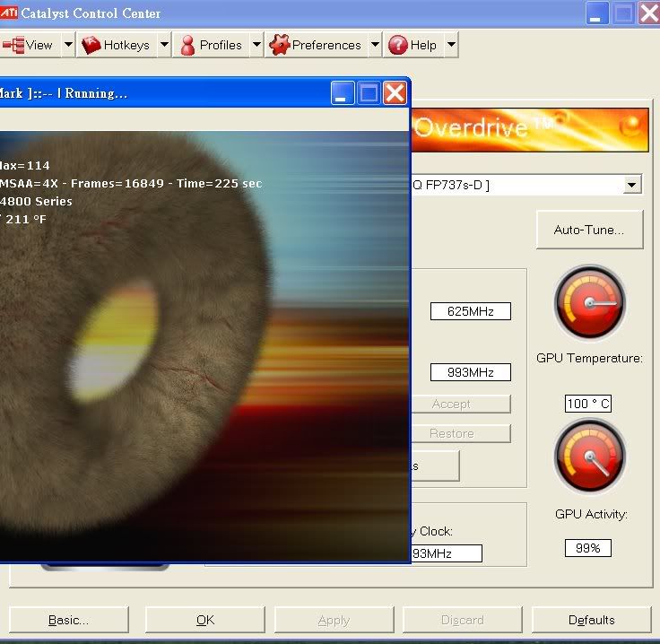Reset settings with Defaults button
The height and width of the screenshot is (644, 660).
[591, 620]
